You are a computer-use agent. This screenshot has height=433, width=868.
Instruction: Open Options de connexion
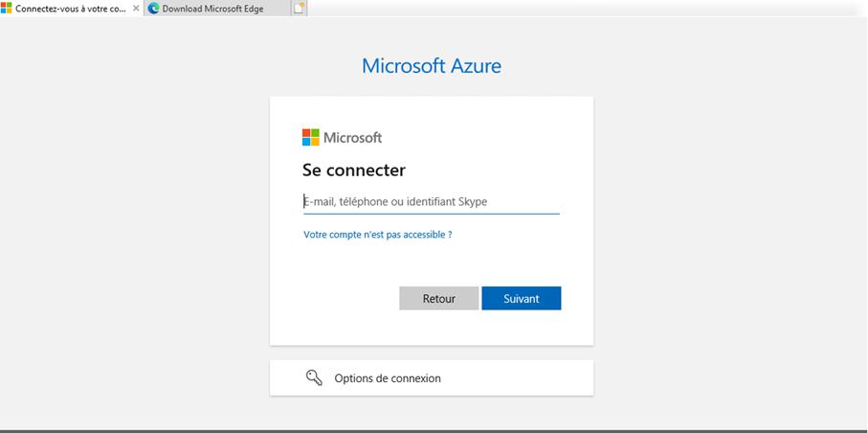[x=432, y=378]
